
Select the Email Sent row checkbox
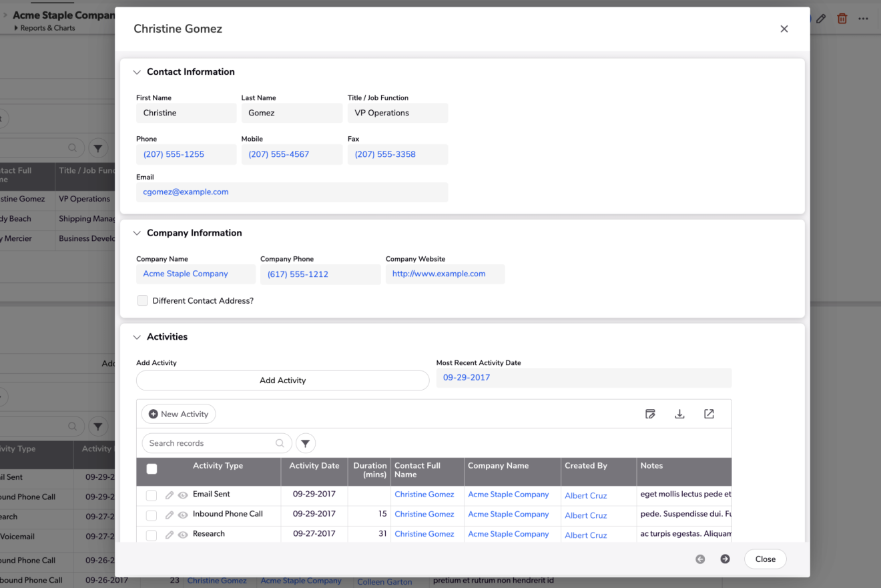tap(152, 495)
